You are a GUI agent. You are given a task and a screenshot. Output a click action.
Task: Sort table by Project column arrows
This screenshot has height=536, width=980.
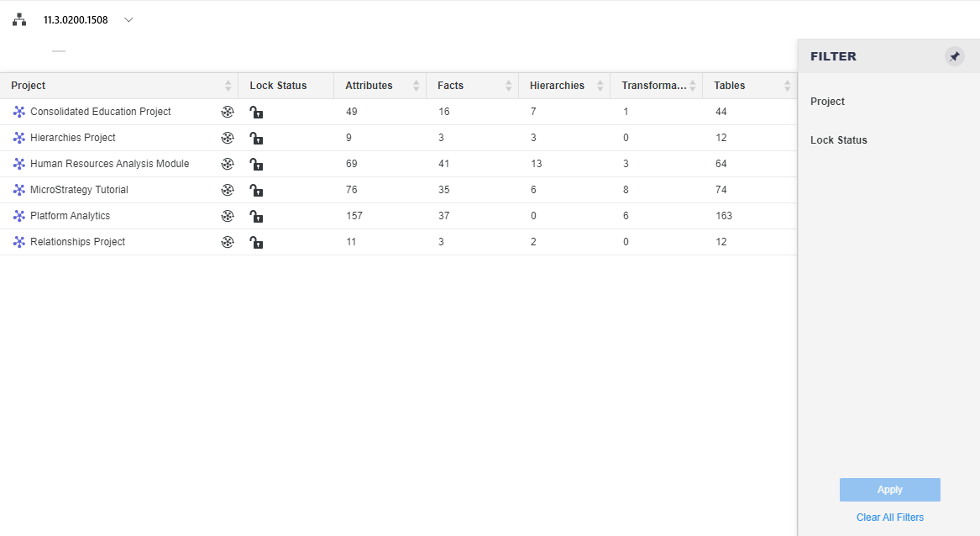[228, 86]
